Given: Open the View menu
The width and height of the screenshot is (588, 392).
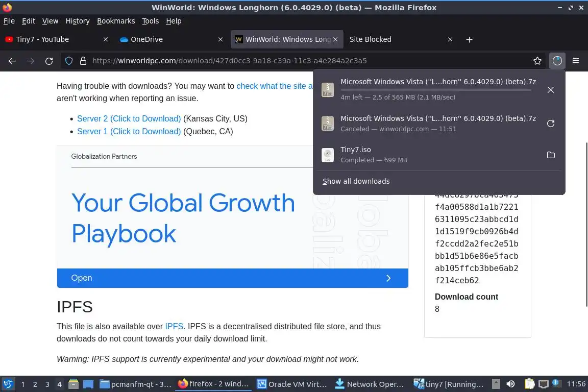Looking at the screenshot, I should pyautogui.click(x=50, y=21).
